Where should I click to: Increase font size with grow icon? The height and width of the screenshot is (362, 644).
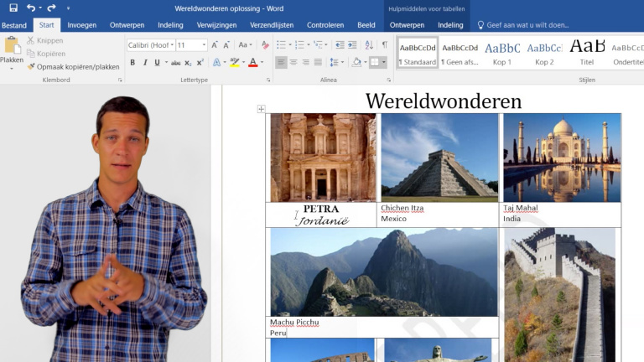215,44
